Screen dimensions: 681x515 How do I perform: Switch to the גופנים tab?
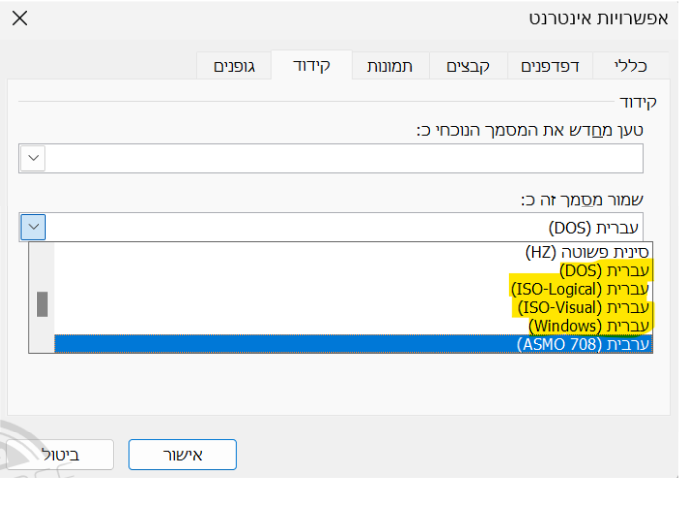tap(234, 66)
